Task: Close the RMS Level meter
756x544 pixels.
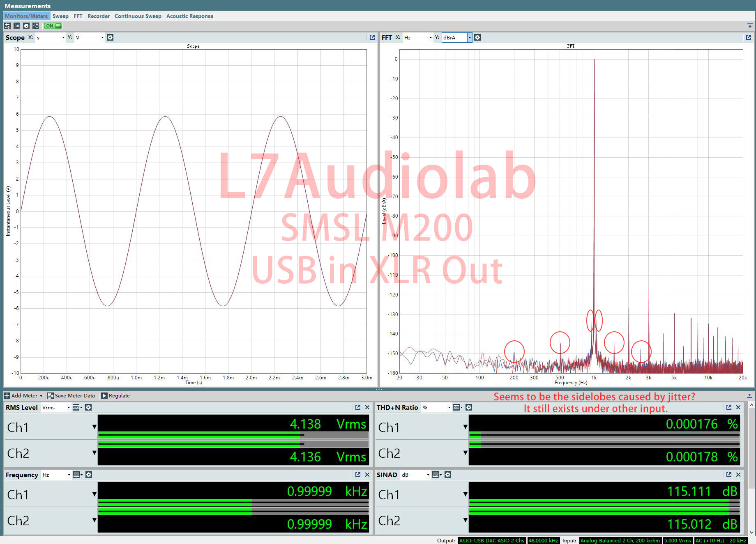Action: click(367, 407)
